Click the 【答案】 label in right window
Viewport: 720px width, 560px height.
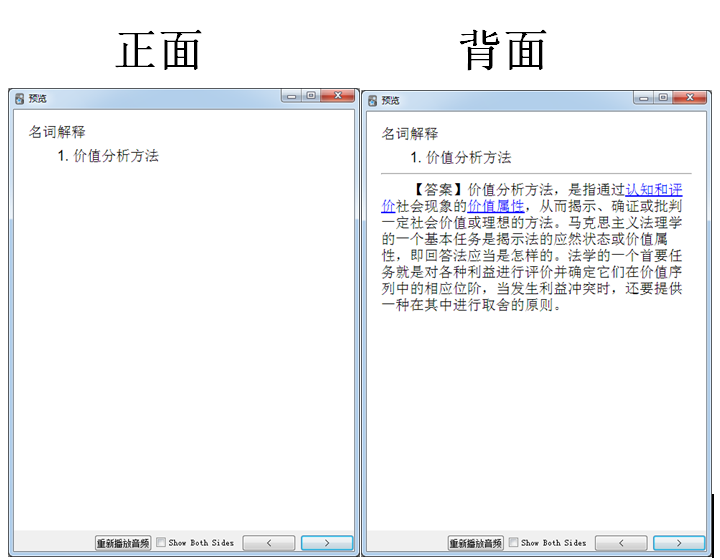(438, 190)
